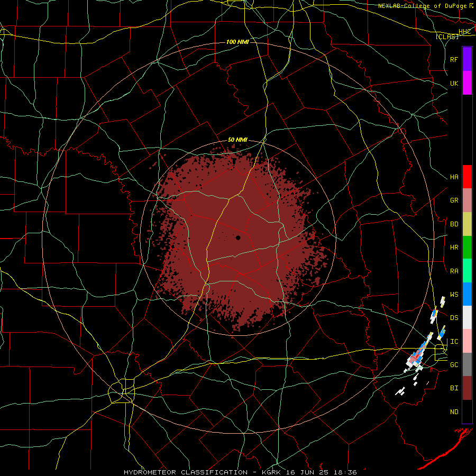Click the black radar site dot
476x476 pixels.
coord(238,237)
